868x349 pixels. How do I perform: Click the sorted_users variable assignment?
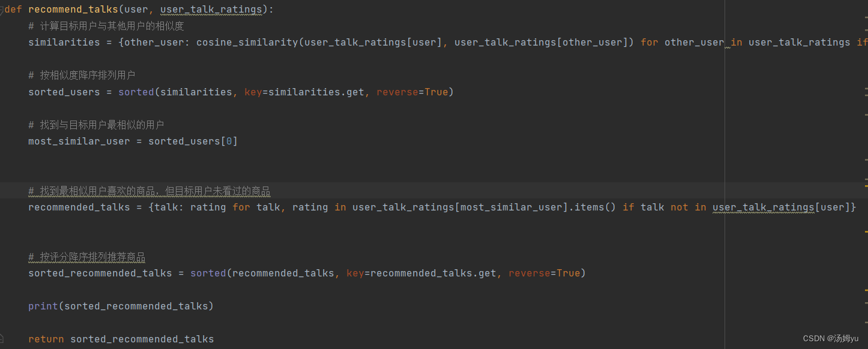[65, 92]
